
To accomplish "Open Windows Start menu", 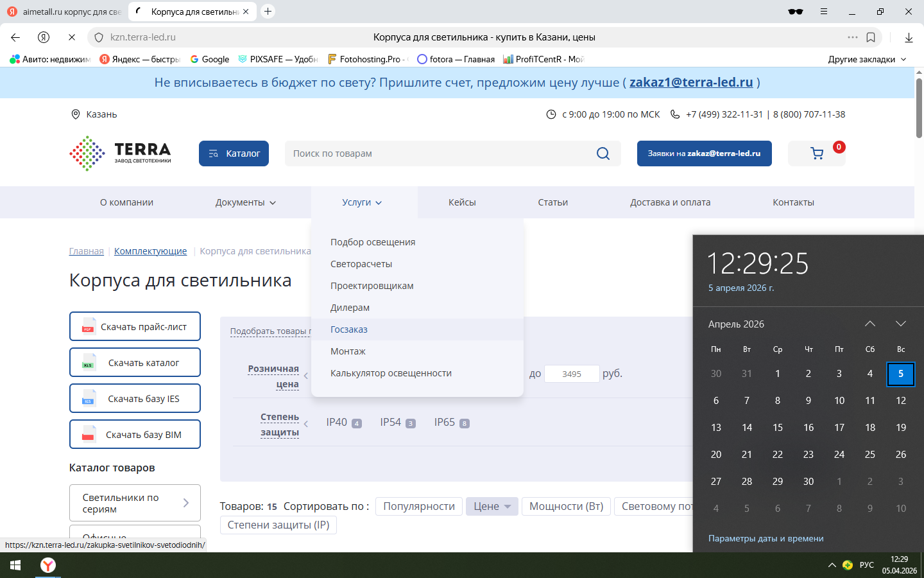I will coord(15,565).
